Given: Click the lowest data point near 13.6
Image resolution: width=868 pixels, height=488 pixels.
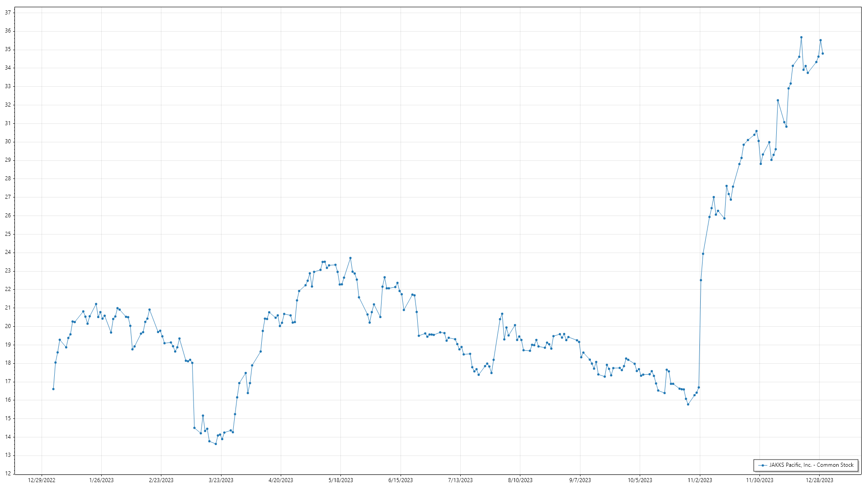Looking at the screenshot, I should pos(216,444).
